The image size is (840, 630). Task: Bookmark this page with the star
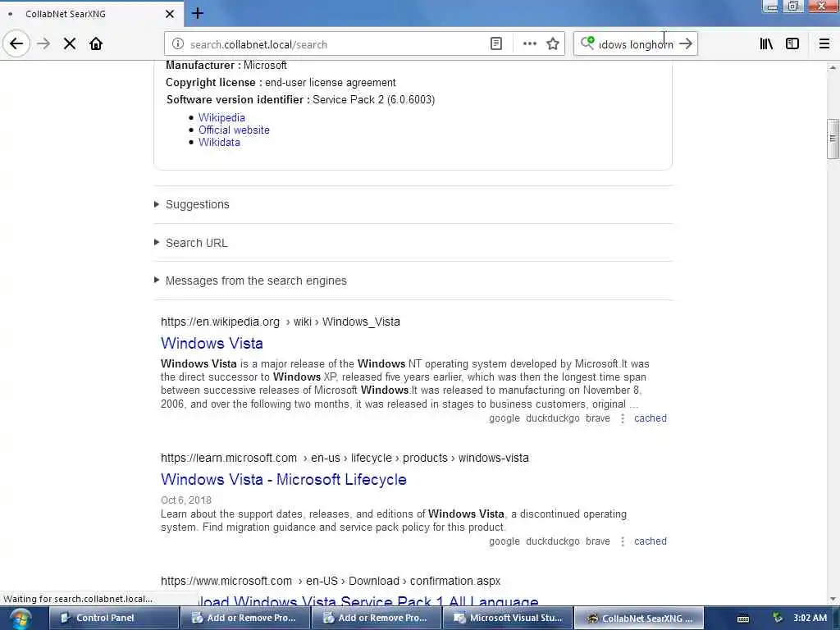(553, 44)
